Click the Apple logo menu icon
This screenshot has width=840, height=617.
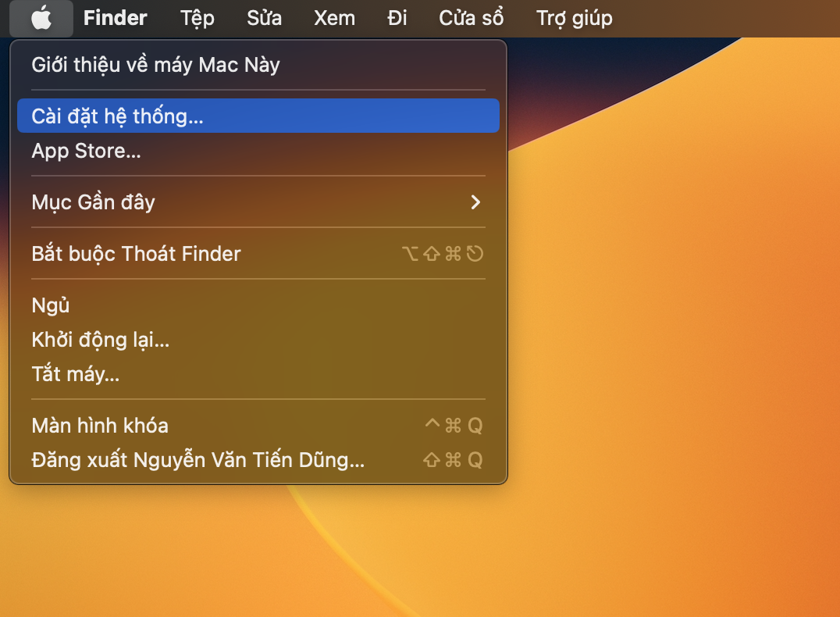point(41,18)
